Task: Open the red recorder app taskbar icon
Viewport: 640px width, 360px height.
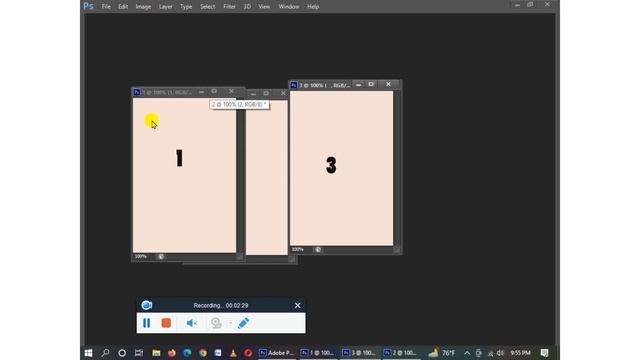Action: [x=248, y=353]
